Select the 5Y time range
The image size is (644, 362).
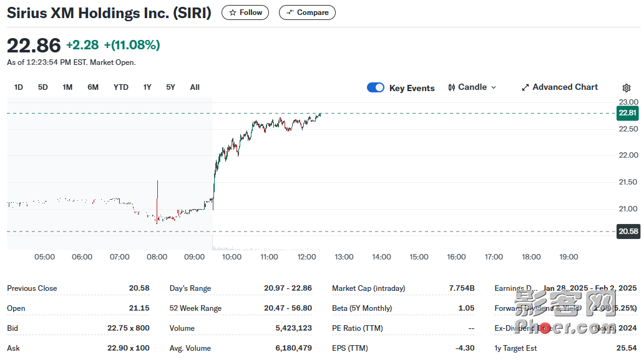pyautogui.click(x=170, y=87)
